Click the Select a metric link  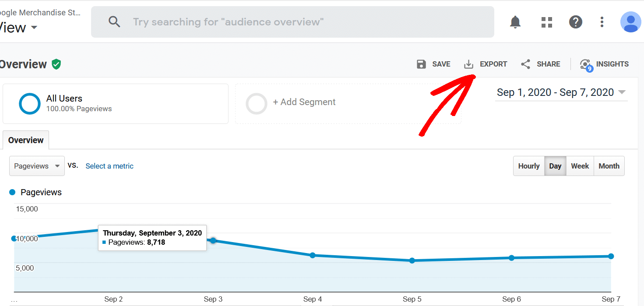109,166
